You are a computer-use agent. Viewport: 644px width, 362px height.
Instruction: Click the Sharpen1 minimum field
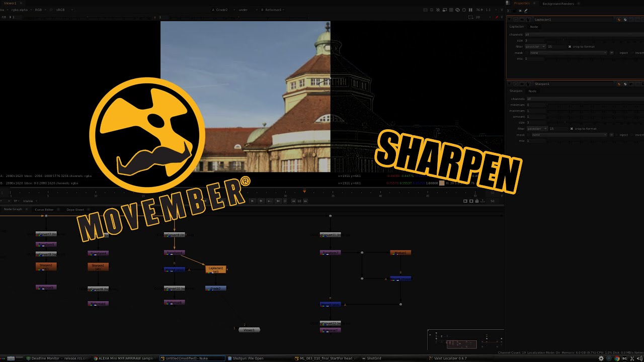536,105
